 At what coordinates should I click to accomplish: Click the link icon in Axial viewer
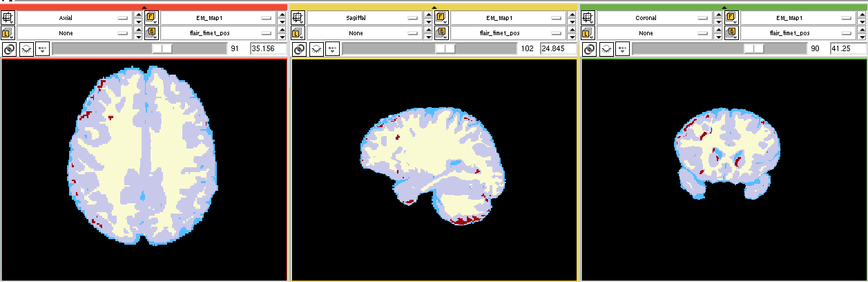tap(8, 49)
